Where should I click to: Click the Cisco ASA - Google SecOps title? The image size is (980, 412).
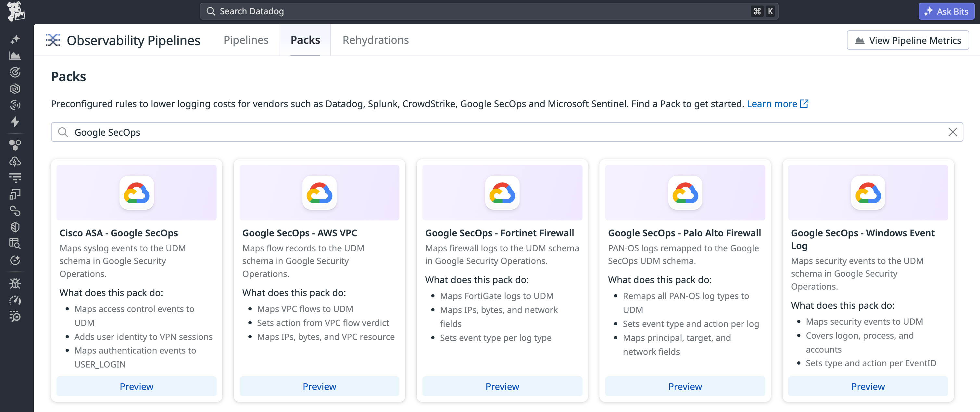[119, 233]
